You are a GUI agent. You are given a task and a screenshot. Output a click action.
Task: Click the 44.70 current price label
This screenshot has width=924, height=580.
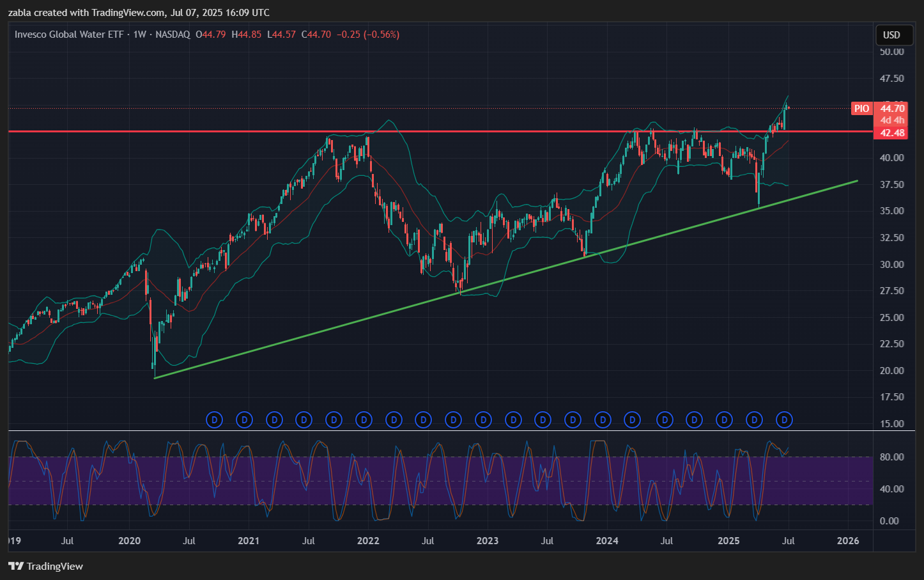click(892, 109)
